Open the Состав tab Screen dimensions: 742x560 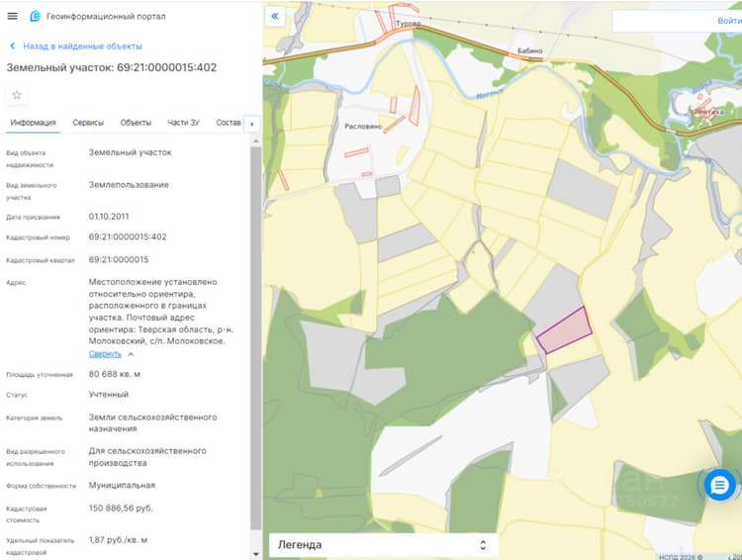tap(229, 123)
